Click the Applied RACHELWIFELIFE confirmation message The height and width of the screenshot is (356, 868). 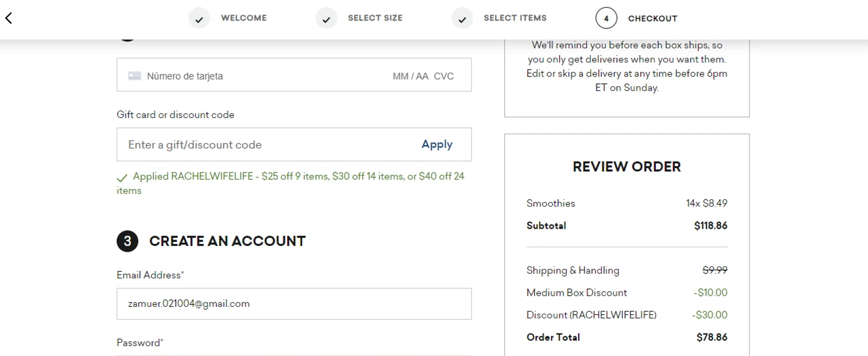[x=291, y=183]
